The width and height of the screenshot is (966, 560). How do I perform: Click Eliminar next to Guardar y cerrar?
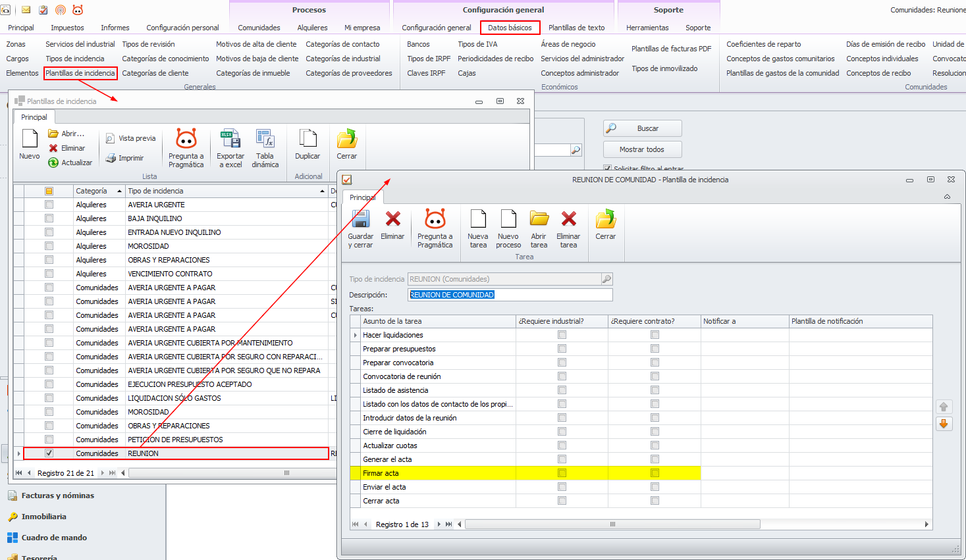392,225
